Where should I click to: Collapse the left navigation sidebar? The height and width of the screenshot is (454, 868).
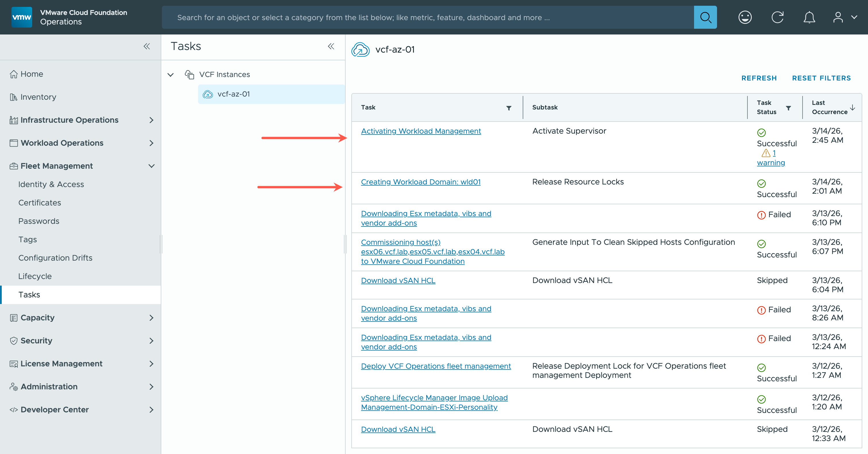tap(147, 46)
